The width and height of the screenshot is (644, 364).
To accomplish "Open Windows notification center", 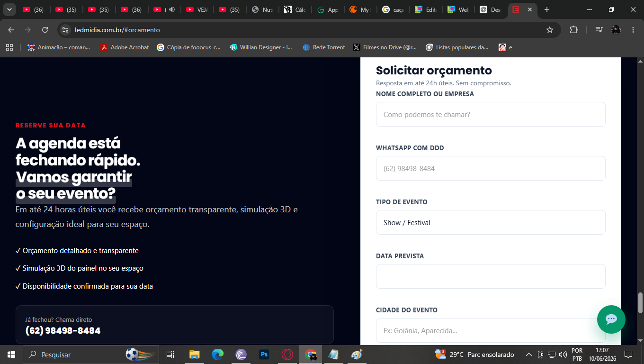I will pos(628,355).
